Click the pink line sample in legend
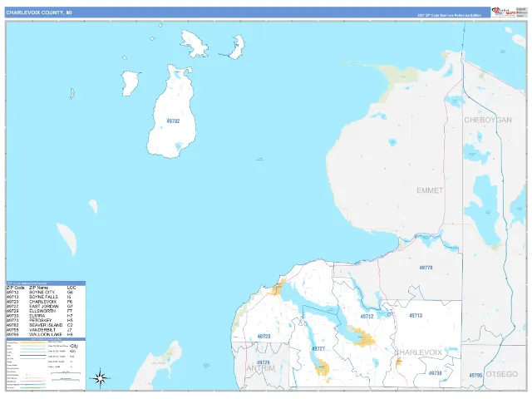 point(33,382)
